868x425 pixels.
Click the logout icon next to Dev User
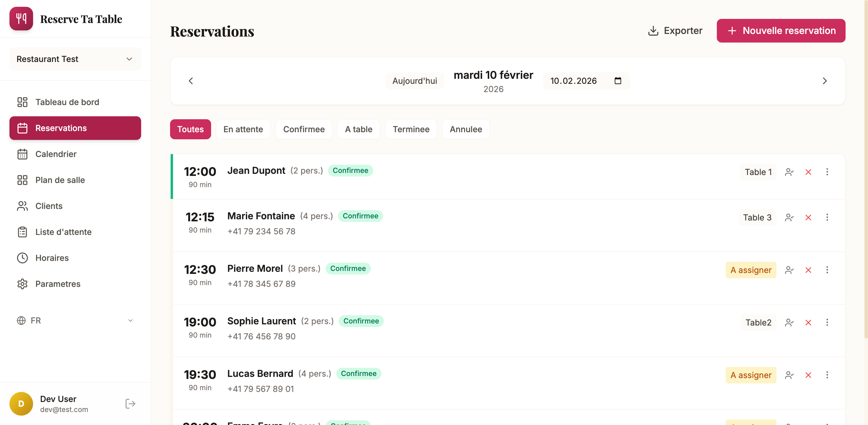(130, 403)
